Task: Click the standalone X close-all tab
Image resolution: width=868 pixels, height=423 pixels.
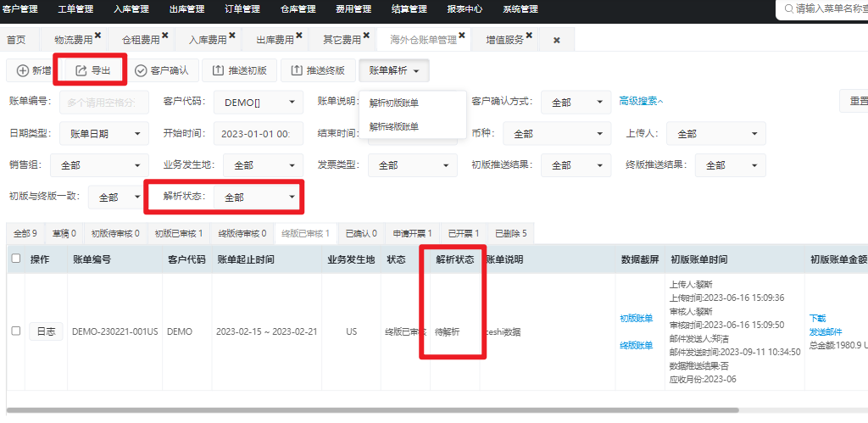Action: (x=557, y=40)
